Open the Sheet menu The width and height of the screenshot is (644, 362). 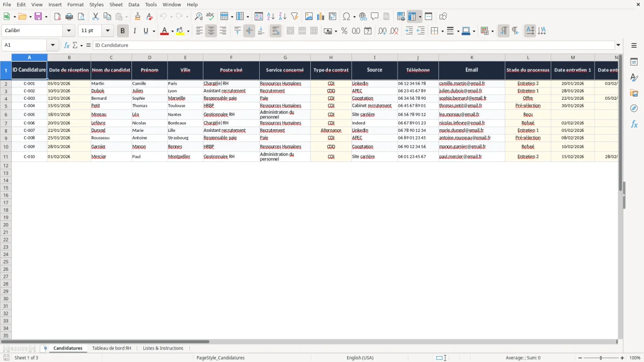tap(116, 4)
